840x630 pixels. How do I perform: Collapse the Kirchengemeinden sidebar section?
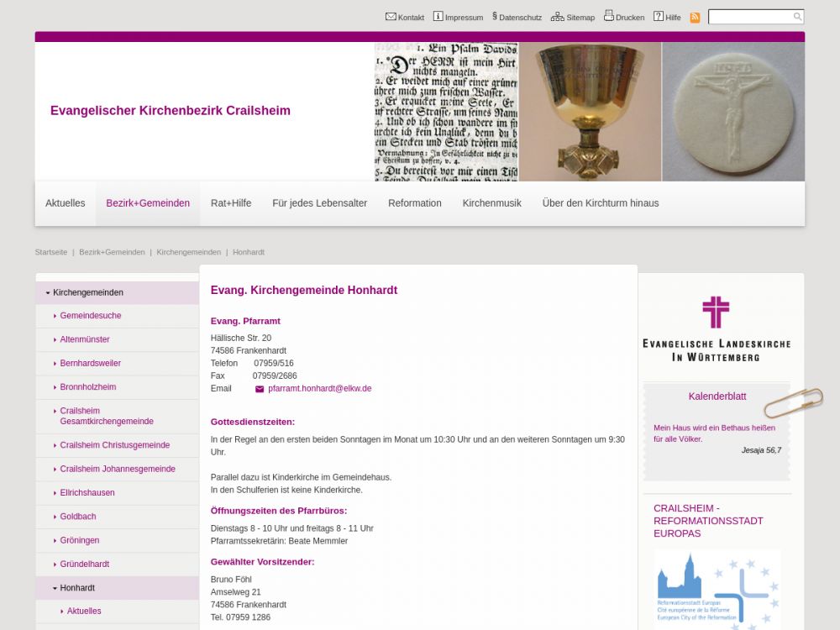[48, 293]
